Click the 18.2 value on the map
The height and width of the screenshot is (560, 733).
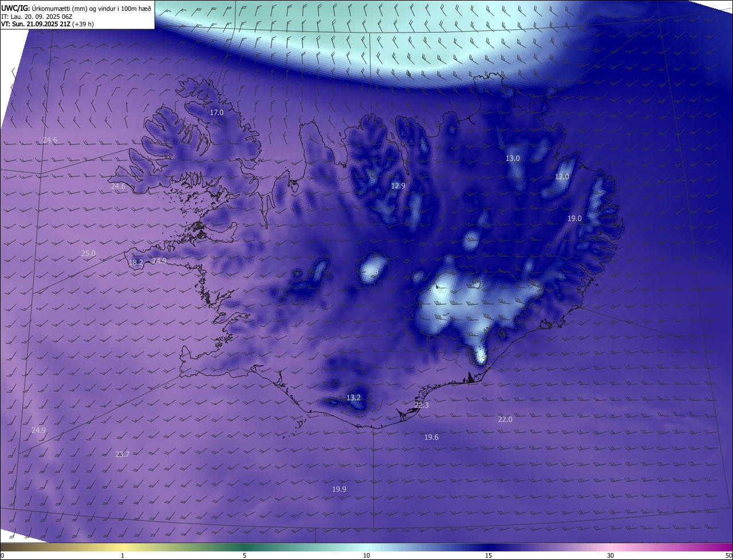pos(136,263)
